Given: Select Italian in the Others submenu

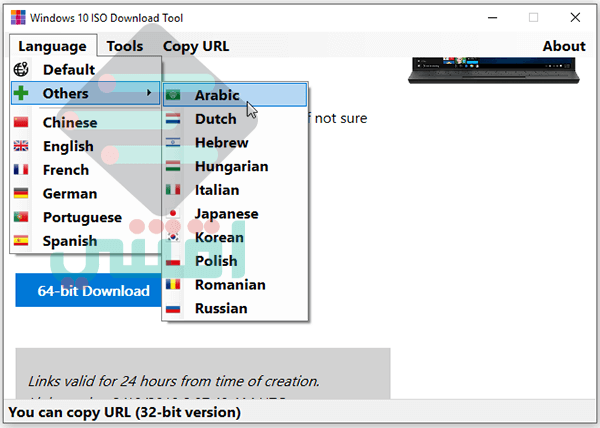Looking at the screenshot, I should coord(235,190).
